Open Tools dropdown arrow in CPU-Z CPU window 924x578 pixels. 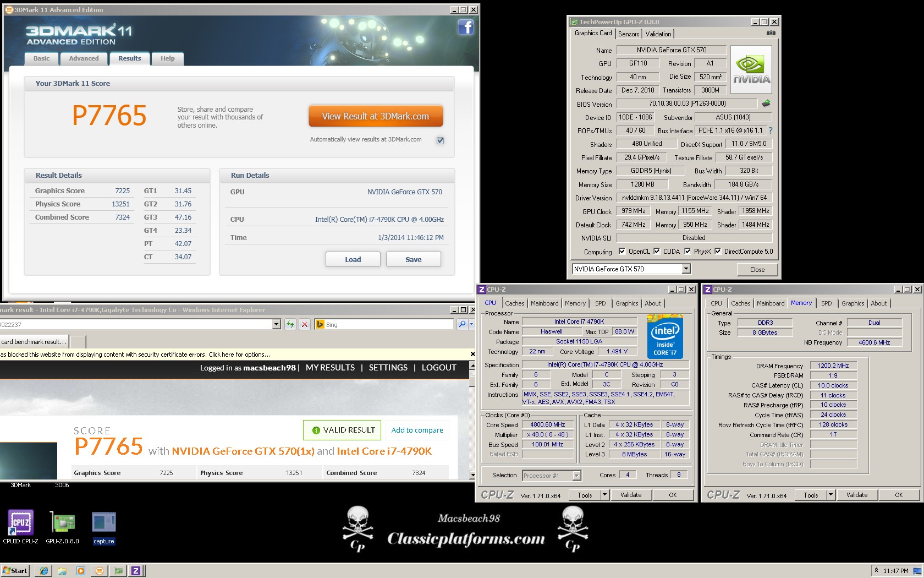[x=604, y=495]
